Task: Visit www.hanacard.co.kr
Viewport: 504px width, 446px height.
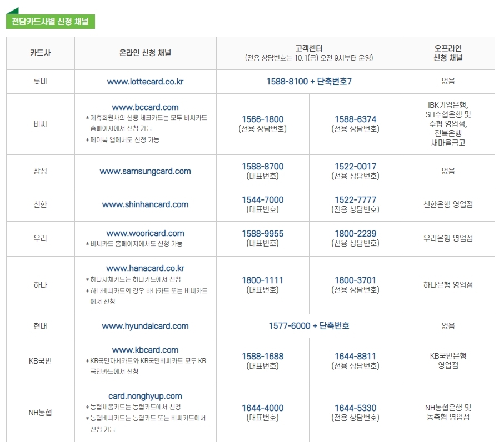Action: (x=145, y=268)
